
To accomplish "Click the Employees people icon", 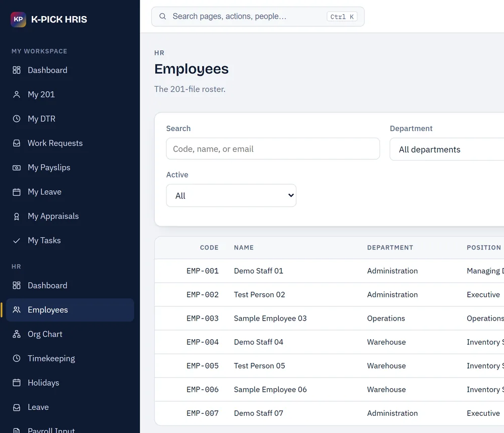I will tap(17, 310).
